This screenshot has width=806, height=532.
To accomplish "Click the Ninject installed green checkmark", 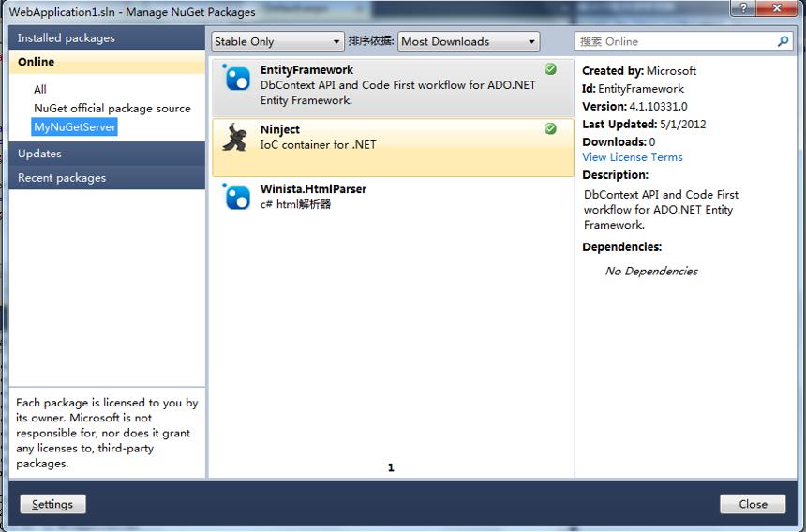I will (550, 128).
